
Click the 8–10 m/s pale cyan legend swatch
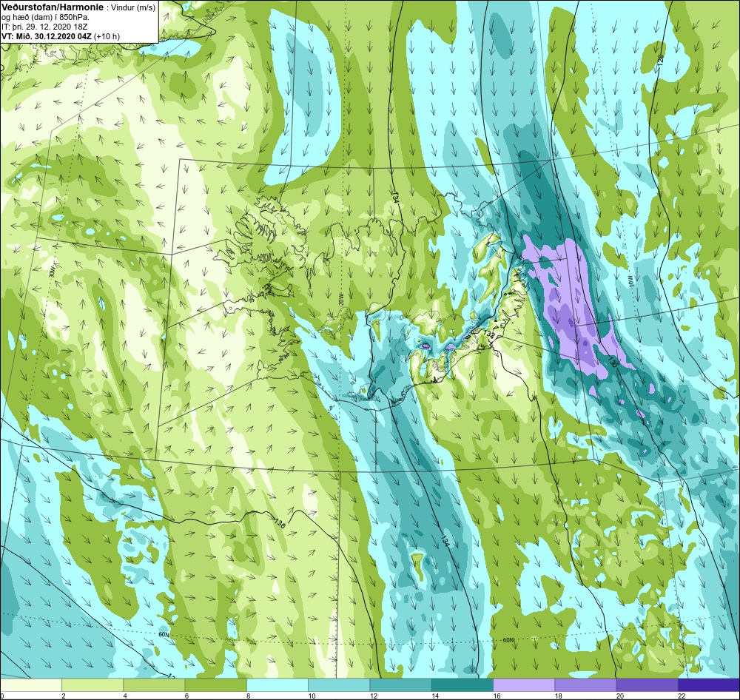[277, 684]
